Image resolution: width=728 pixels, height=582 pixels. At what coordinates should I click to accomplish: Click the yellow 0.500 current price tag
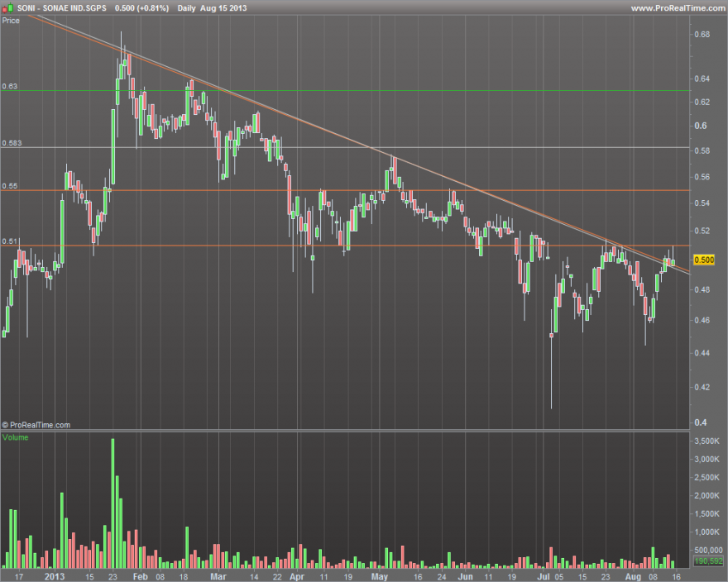click(x=704, y=260)
